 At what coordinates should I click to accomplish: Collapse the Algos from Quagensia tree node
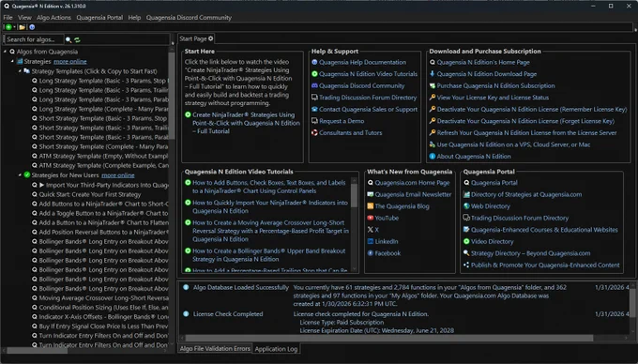[5, 52]
